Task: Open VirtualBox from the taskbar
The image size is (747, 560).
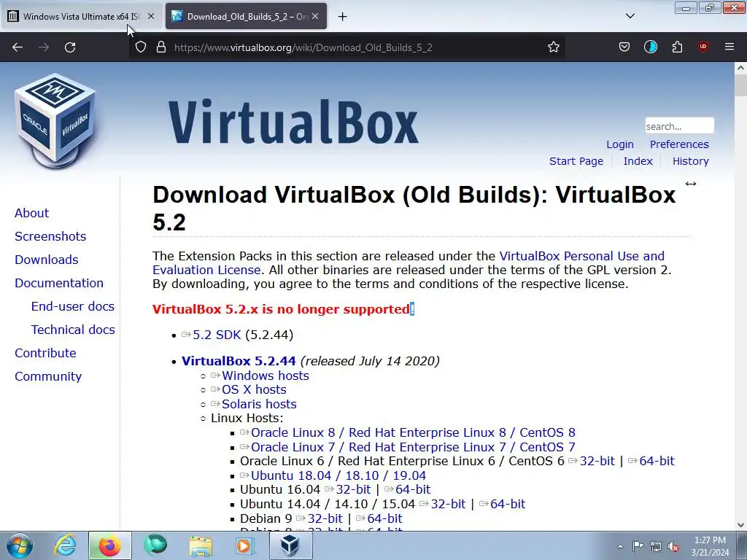Action: pos(291,545)
